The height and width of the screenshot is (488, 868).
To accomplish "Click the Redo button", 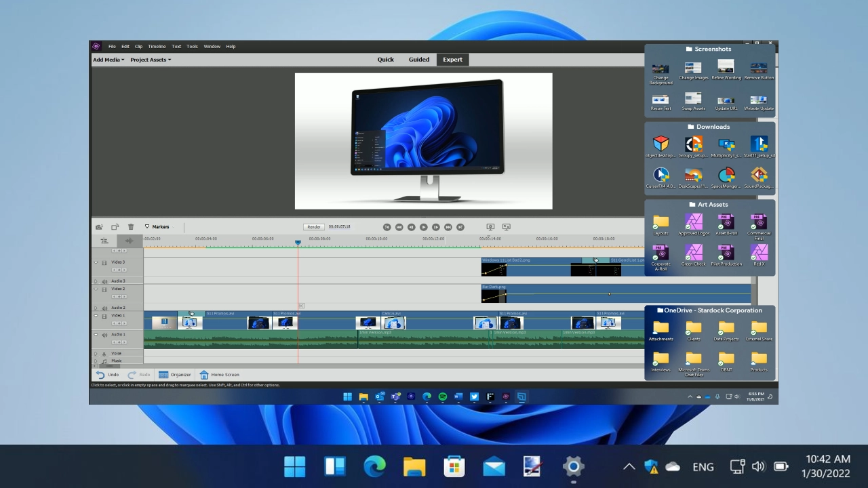I will coord(139,375).
